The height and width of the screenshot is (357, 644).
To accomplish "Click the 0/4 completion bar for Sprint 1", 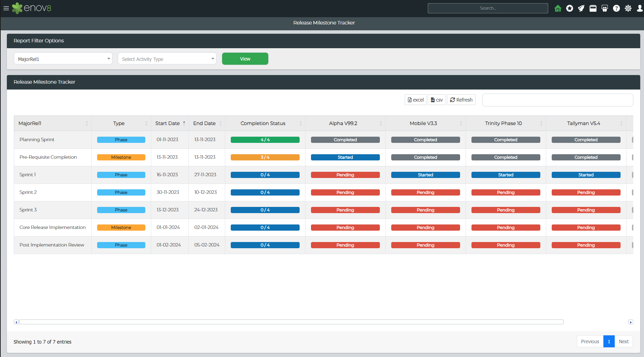I will point(265,175).
